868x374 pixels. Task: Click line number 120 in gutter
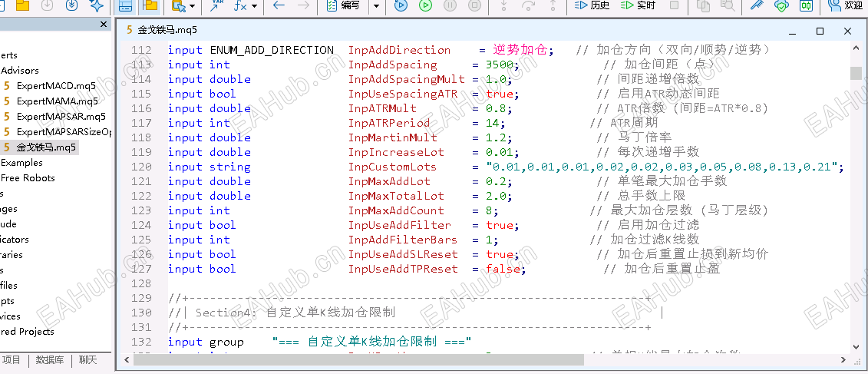point(141,167)
